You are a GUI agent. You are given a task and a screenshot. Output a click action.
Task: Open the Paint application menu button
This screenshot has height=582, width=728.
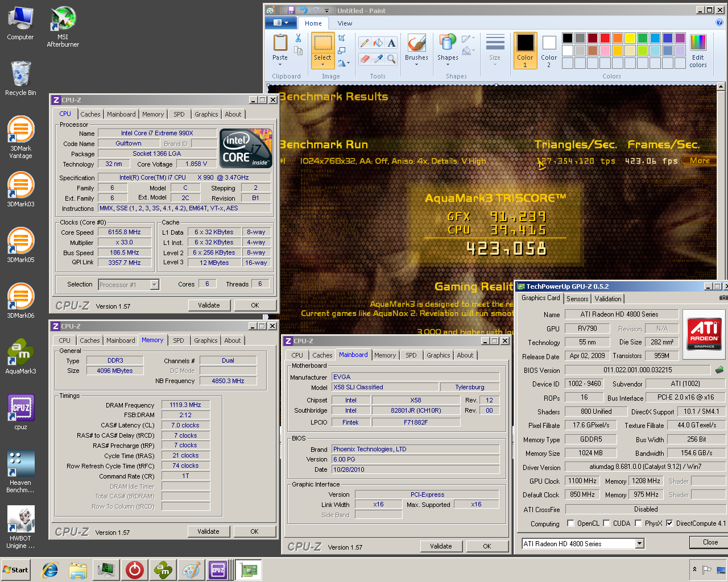coord(280,23)
